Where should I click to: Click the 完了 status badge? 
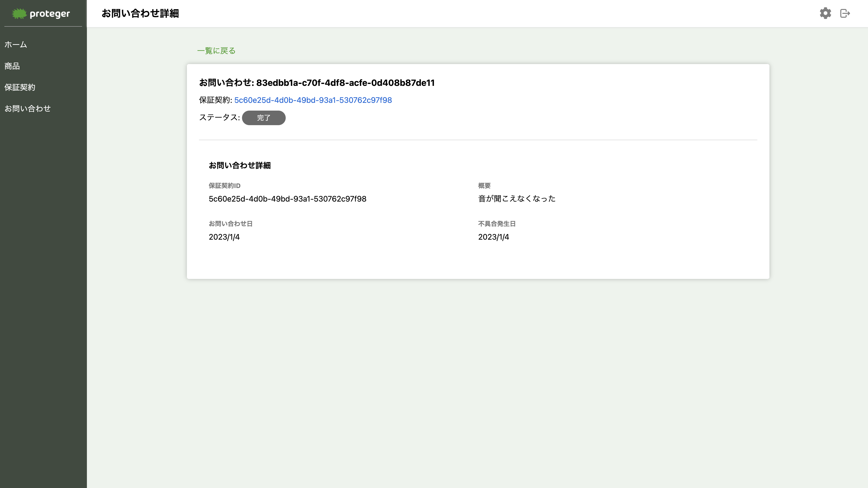click(x=264, y=118)
